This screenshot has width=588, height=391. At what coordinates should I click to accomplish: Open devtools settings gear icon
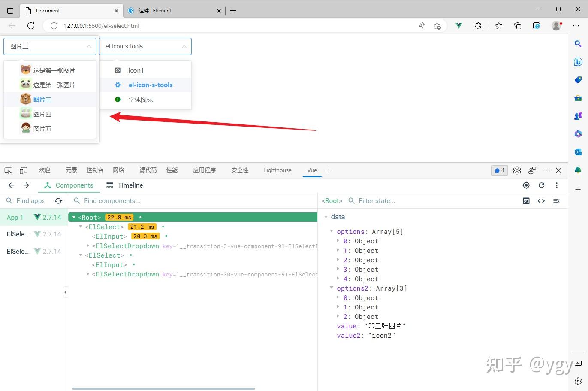click(517, 170)
